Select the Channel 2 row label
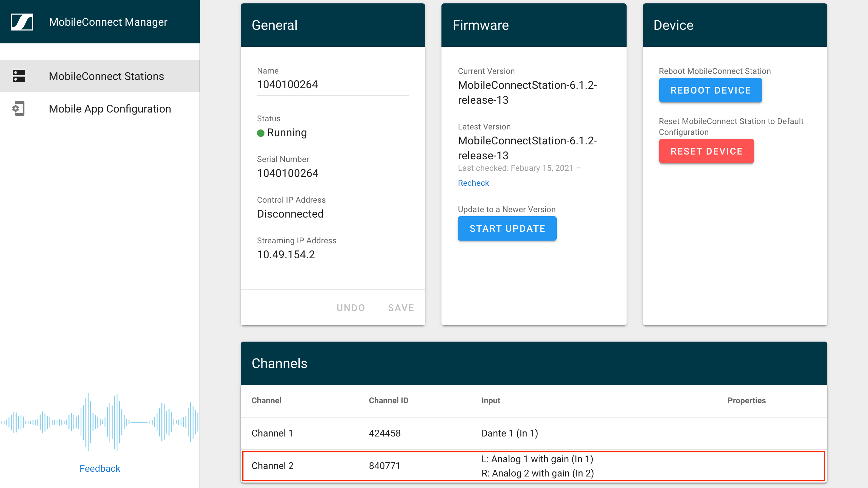The height and width of the screenshot is (488, 868). (x=273, y=466)
